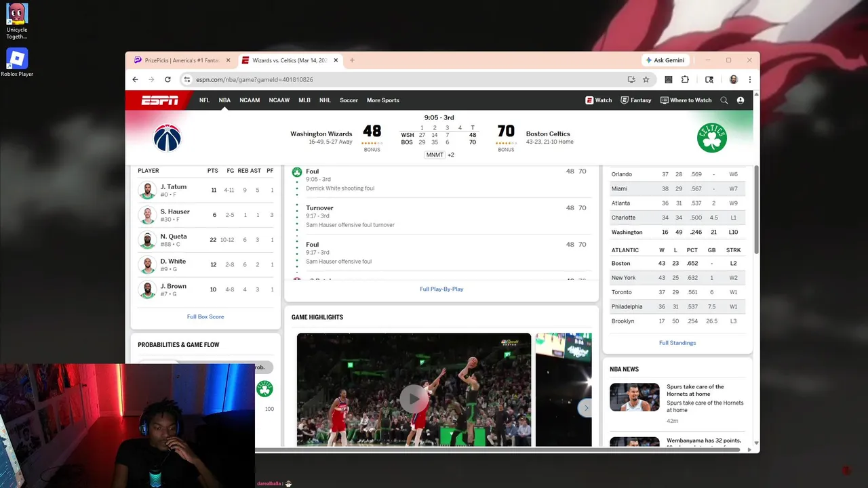Open the Where to Watch link

[686, 100]
